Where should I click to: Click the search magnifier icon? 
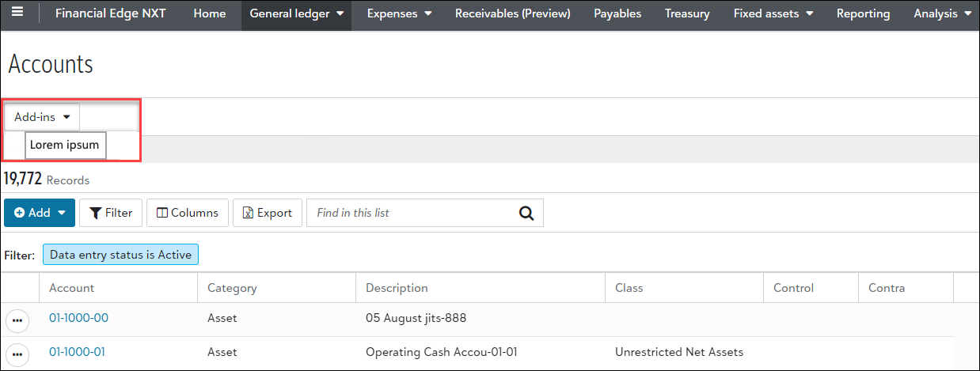[526, 213]
